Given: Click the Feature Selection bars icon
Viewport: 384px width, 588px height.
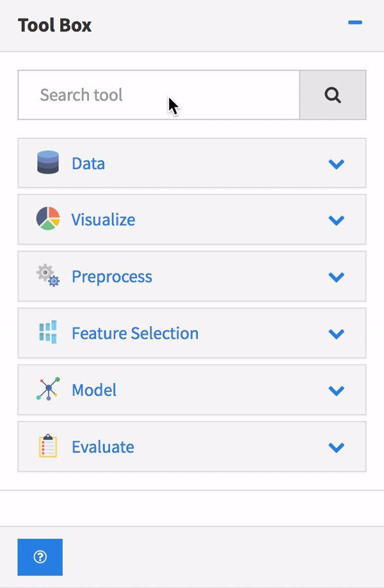Looking at the screenshot, I should [48, 333].
